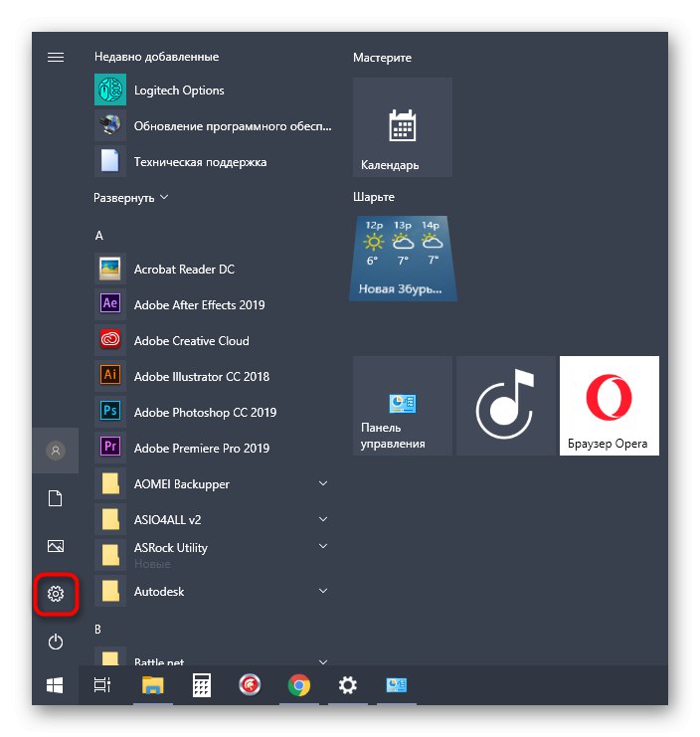The height and width of the screenshot is (737, 700).
Task: Expand the ASRock Utility folder chevron
Action: [x=323, y=546]
